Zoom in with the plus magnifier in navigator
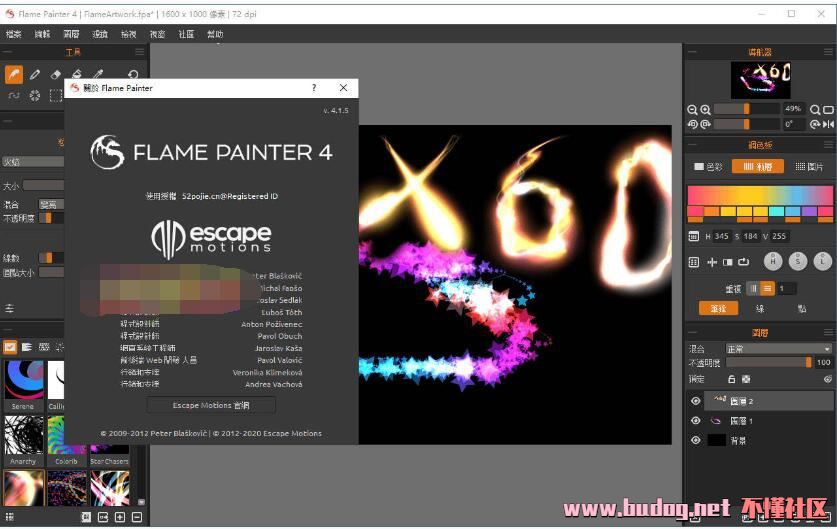 [705, 110]
